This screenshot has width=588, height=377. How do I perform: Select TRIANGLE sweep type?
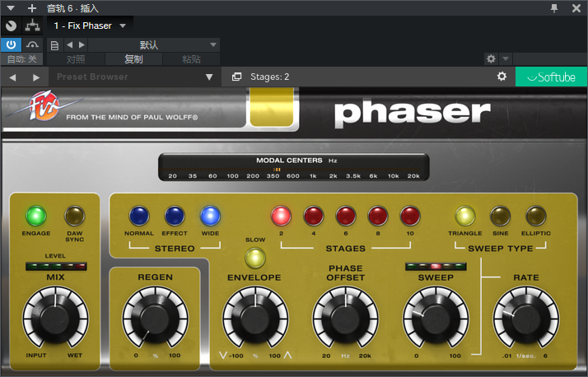pyautogui.click(x=465, y=216)
